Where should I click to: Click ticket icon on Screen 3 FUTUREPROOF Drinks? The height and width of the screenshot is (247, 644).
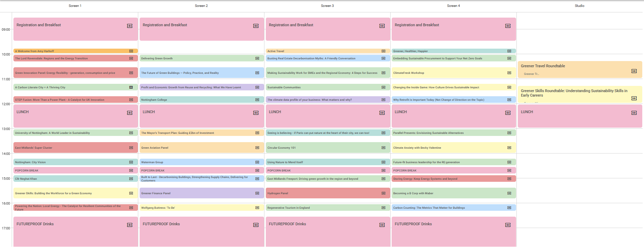pos(382,225)
